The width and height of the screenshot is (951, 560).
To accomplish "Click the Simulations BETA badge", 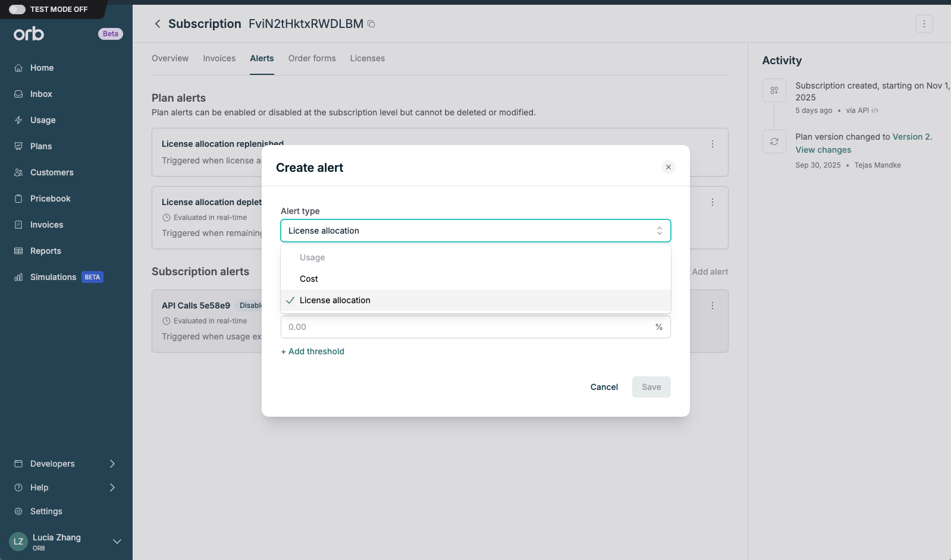I will click(x=92, y=277).
